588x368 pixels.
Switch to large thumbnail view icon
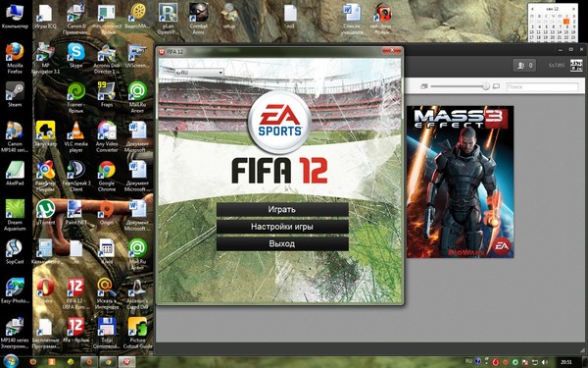496,86
